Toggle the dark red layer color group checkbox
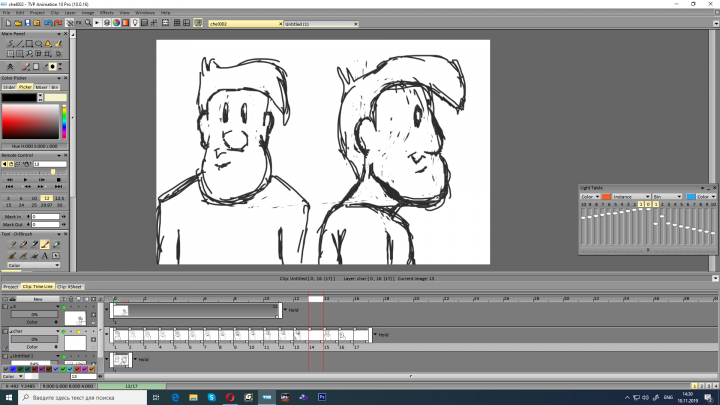720x405 pixels. (x=34, y=369)
